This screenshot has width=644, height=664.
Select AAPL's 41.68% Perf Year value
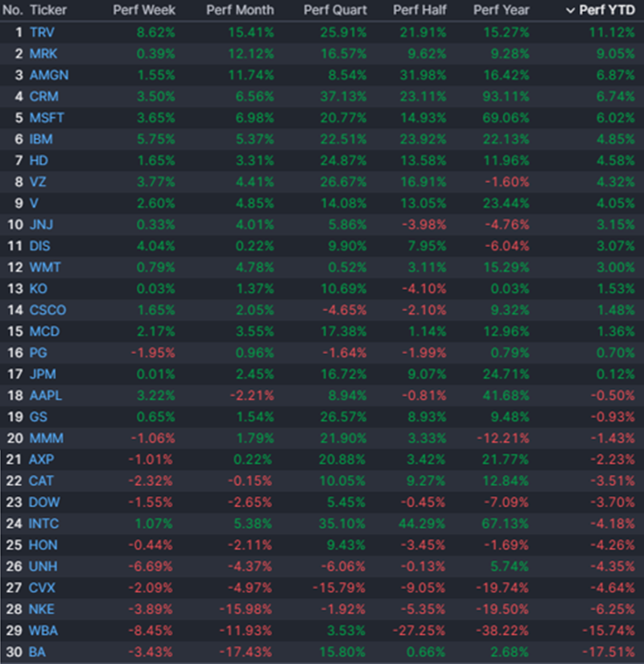click(x=506, y=395)
